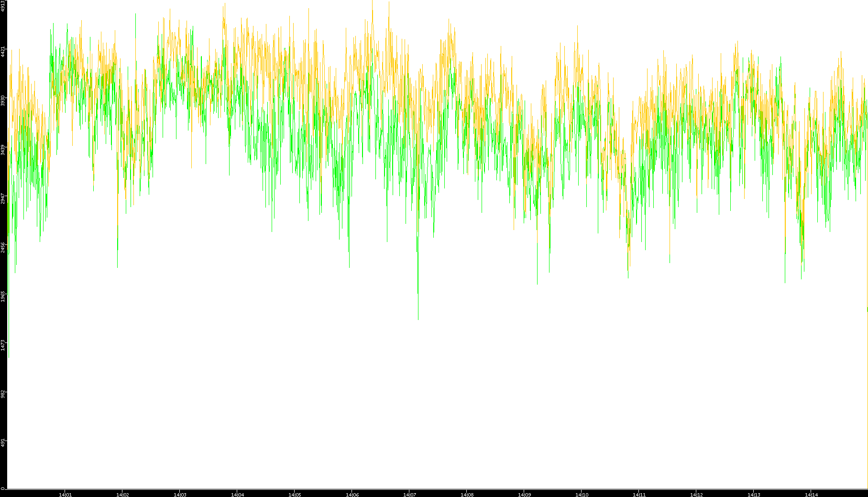Select the 14:02 time marker
This screenshot has height=497, width=868.
tap(122, 495)
